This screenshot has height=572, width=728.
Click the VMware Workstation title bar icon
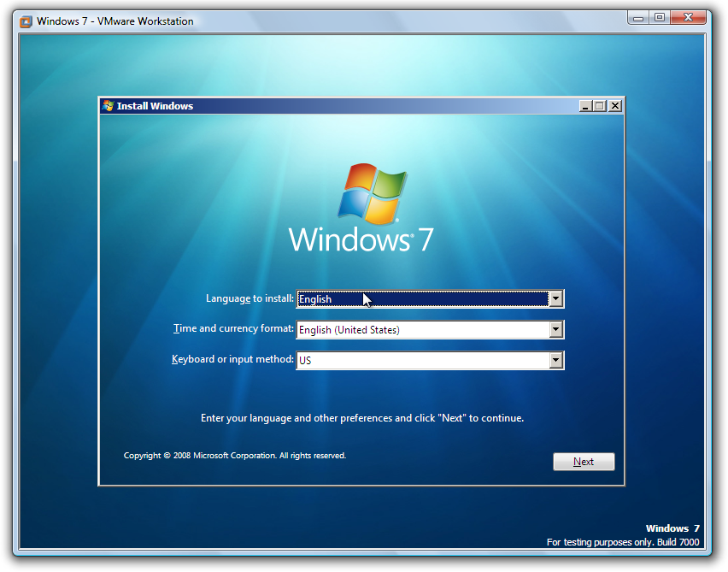(x=26, y=21)
